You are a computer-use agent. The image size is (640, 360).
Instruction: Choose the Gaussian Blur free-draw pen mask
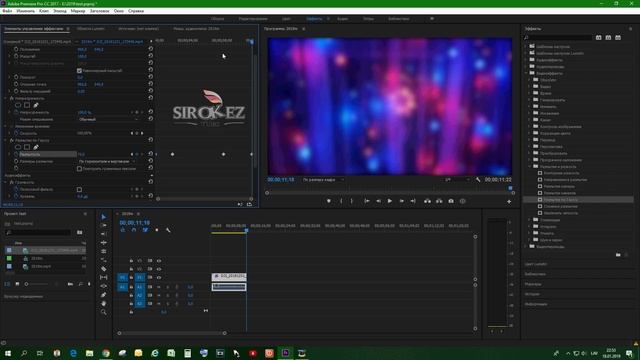(36, 147)
